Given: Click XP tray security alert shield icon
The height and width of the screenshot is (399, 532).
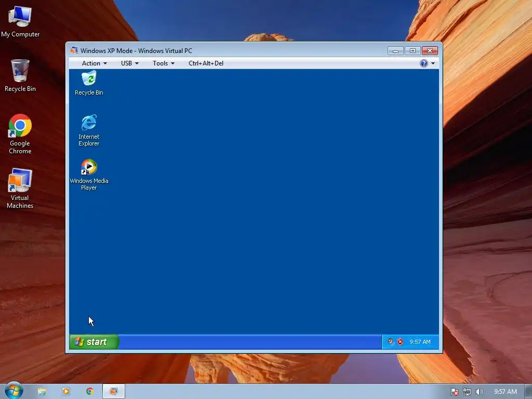Looking at the screenshot, I should pyautogui.click(x=401, y=342).
